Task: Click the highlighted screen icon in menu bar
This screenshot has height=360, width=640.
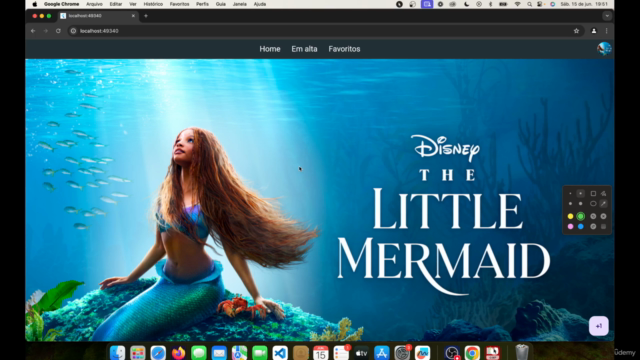Action: (427, 4)
